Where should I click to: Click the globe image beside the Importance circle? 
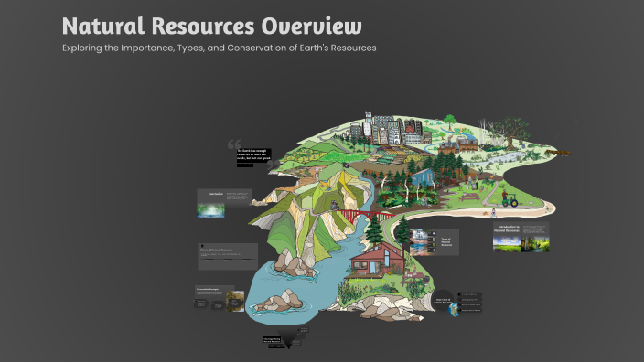click(454, 310)
